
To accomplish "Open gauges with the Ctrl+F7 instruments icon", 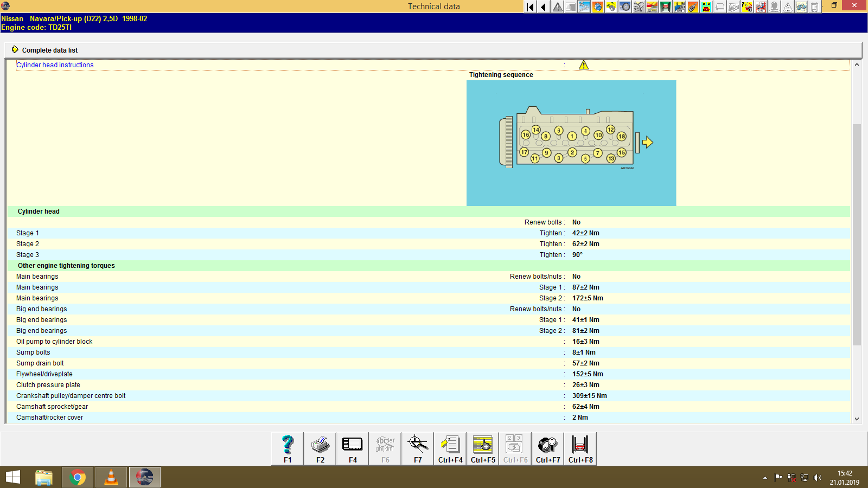I will tap(547, 448).
